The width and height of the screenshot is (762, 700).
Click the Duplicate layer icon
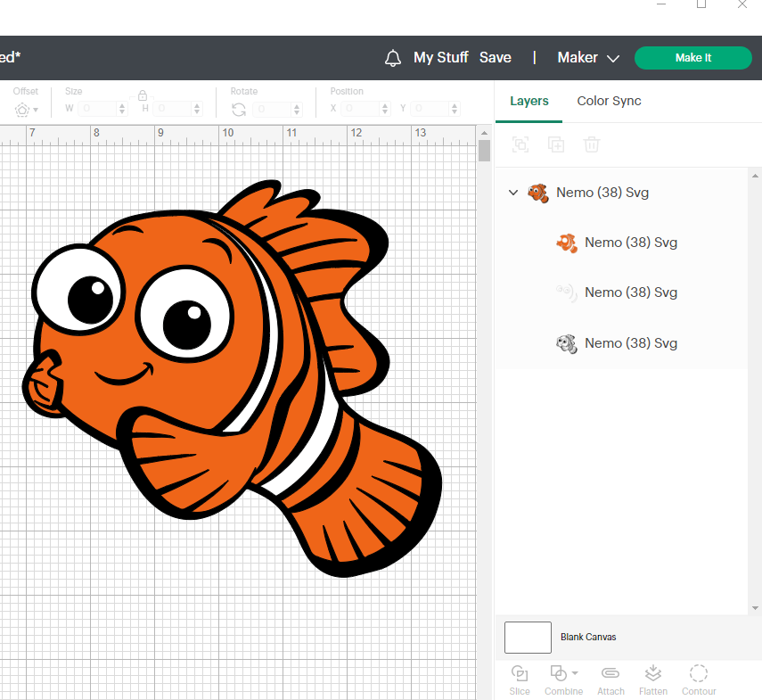tap(556, 144)
